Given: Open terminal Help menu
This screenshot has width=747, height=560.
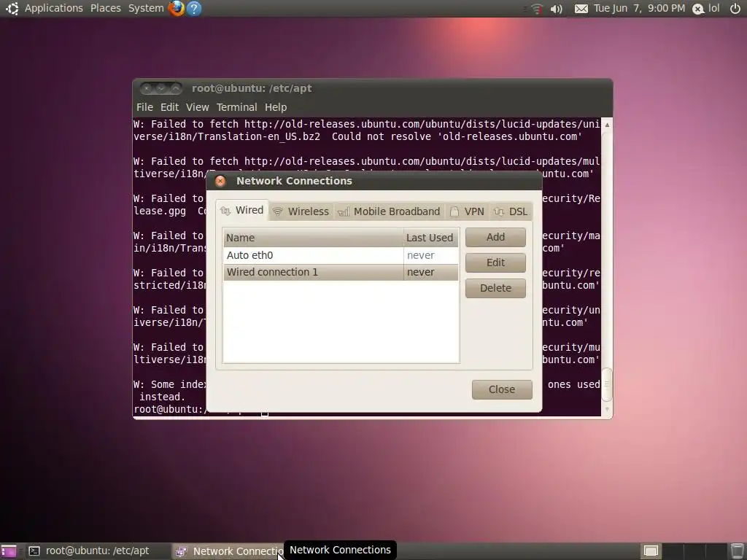Looking at the screenshot, I should pos(275,107).
